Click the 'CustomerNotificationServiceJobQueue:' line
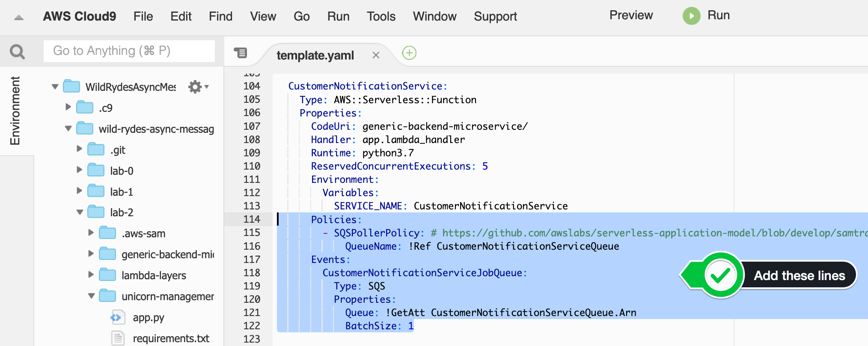Screen dimensions: 868x346 tap(425, 273)
